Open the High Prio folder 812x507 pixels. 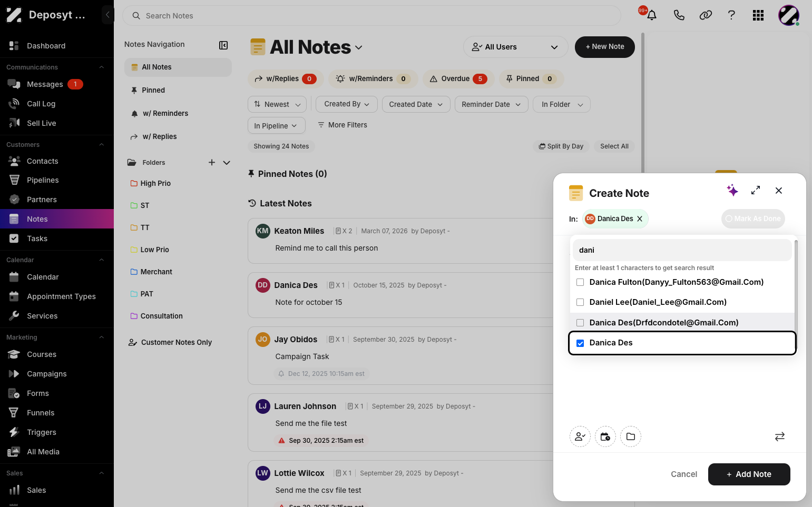pos(155,183)
